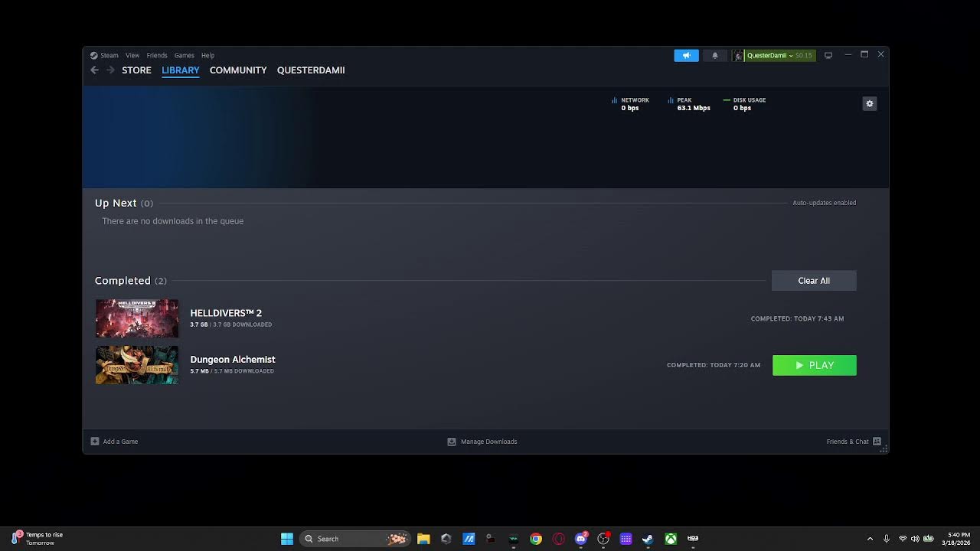
Task: Click the battery tray icon
Action: pos(929,539)
